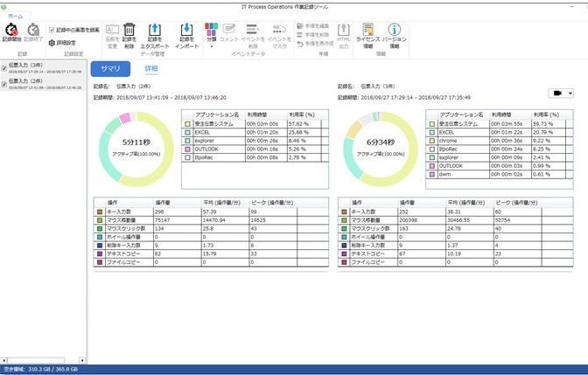Uncheck the 伝票入力 (3件) record checkbox
The width and height of the screenshot is (588, 375).
click(x=5, y=67)
